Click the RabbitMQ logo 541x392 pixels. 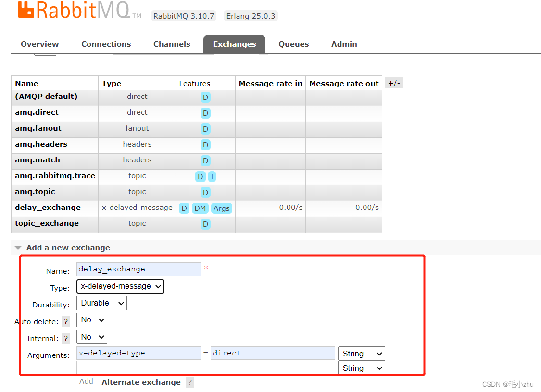pos(72,10)
